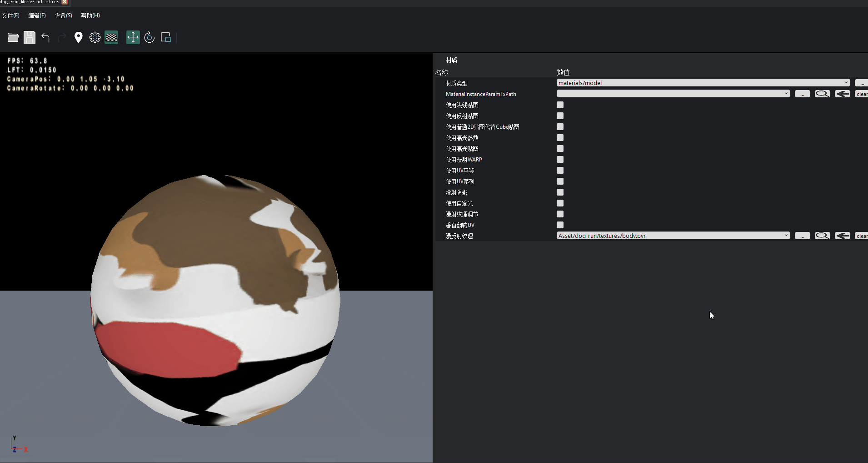This screenshot has height=463, width=868.
Task: Expand the MaterialInstanceParamFxPath dropdown
Action: pos(673,94)
